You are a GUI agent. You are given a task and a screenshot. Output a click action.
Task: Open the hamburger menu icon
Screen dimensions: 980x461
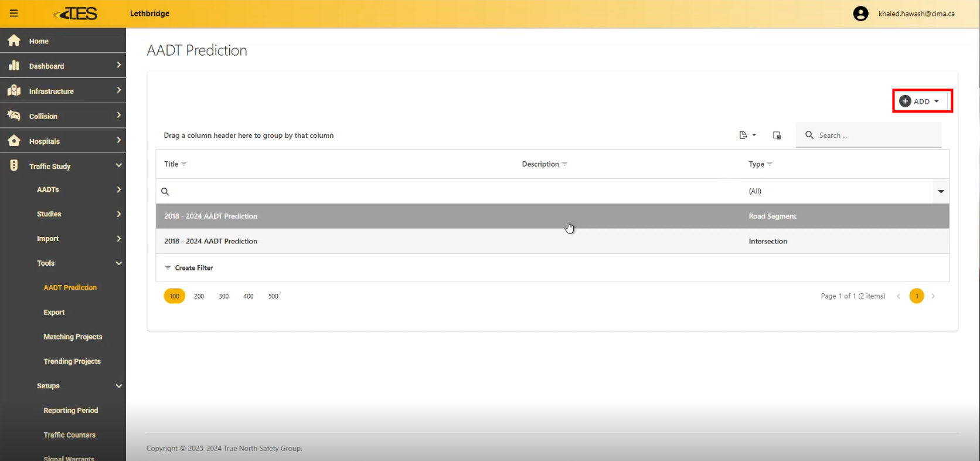pos(13,13)
